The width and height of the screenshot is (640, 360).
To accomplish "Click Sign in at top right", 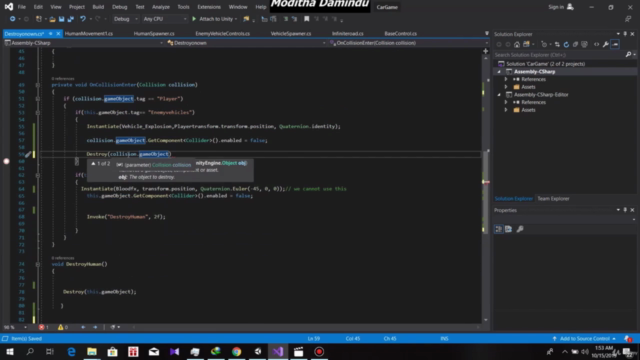I will pyautogui.click(x=561, y=7).
